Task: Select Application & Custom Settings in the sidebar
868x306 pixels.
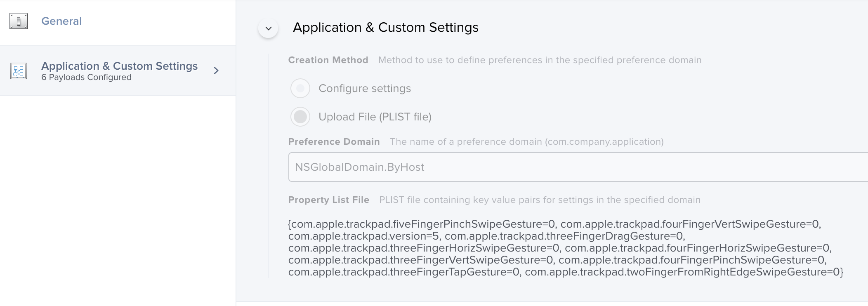Action: 118,71
